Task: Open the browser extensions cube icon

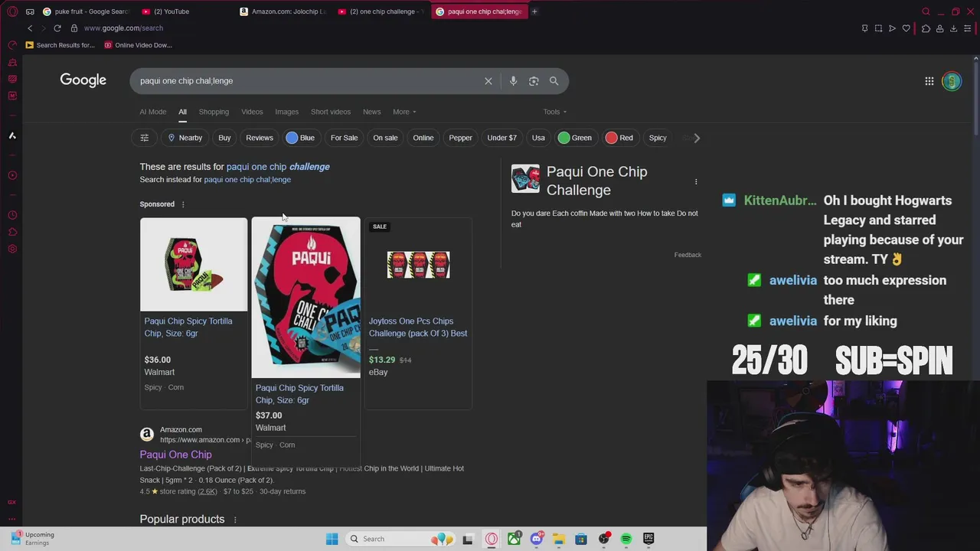Action: click(926, 28)
